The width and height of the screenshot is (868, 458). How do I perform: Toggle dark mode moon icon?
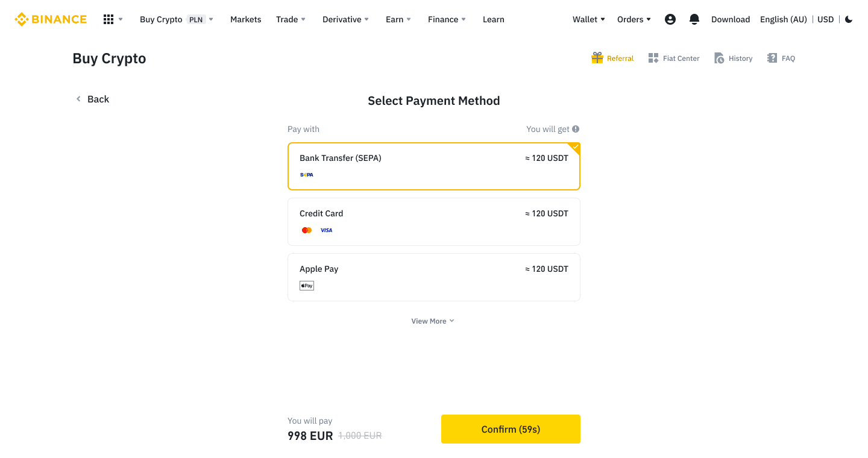click(849, 19)
